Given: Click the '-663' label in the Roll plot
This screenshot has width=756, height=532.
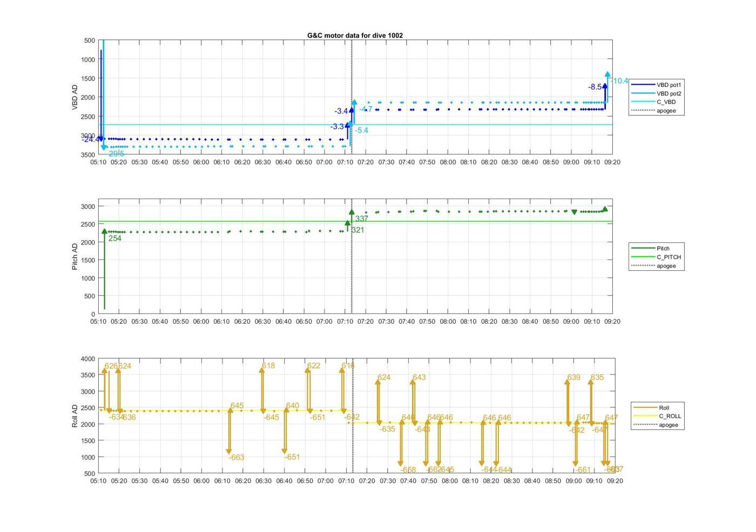Looking at the screenshot, I should coord(237,458).
